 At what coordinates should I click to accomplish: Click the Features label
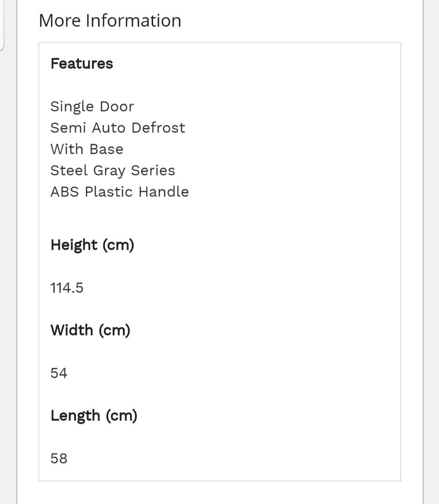(x=82, y=63)
